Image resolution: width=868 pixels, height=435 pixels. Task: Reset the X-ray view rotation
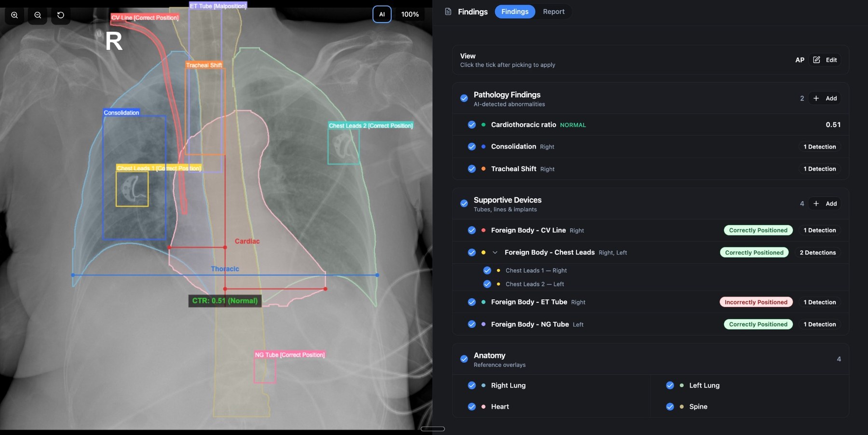pos(61,15)
